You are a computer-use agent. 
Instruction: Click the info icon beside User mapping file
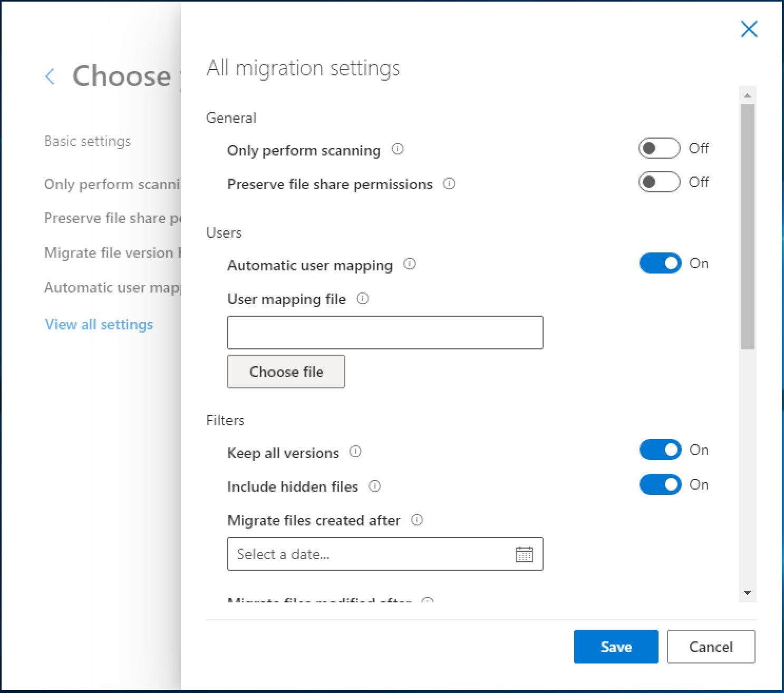click(363, 298)
